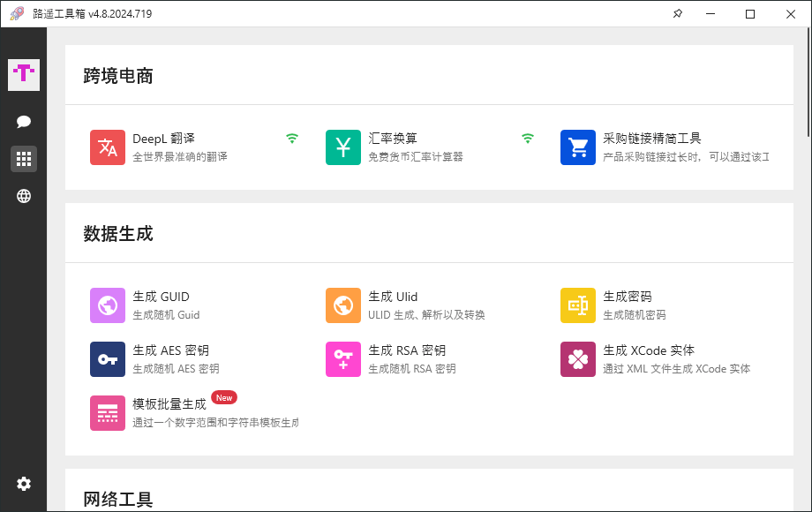Image resolution: width=812 pixels, height=512 pixels.
Task: Click description 免费货币汇率计算器
Action: (416, 157)
